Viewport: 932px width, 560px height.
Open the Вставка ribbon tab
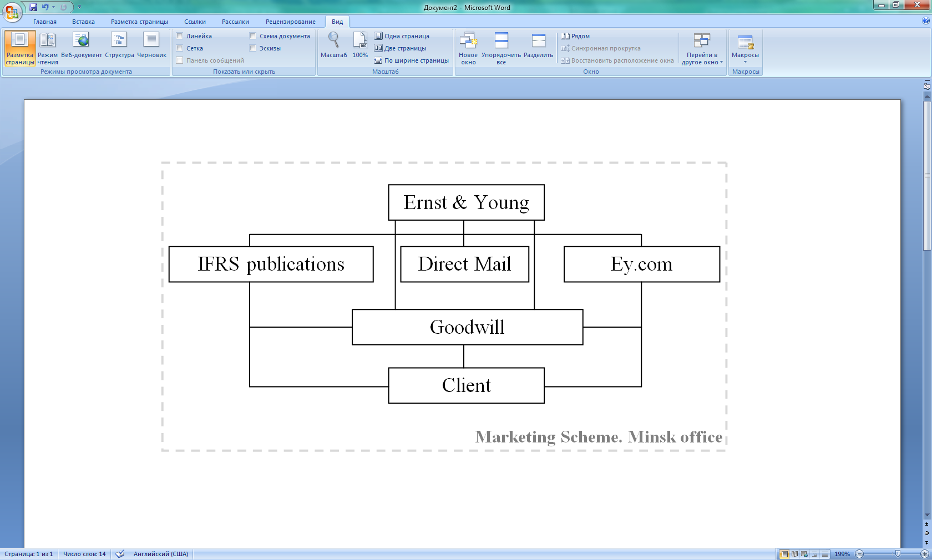(83, 22)
